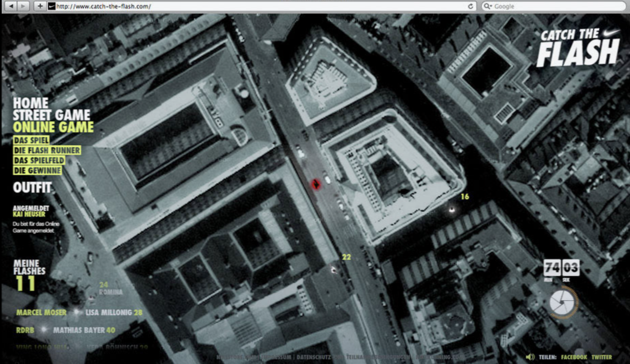Click the magnifier icon in Google search
This screenshot has width=630, height=364.
tap(487, 6)
